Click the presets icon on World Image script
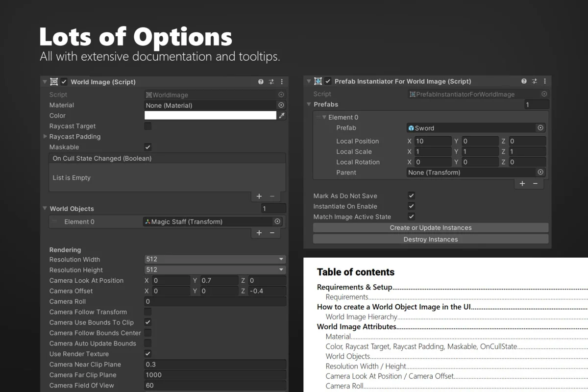The image size is (588, 392). (271, 82)
